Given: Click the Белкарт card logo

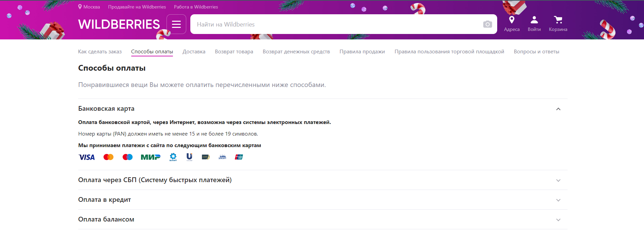Looking at the screenshot, I should (173, 157).
